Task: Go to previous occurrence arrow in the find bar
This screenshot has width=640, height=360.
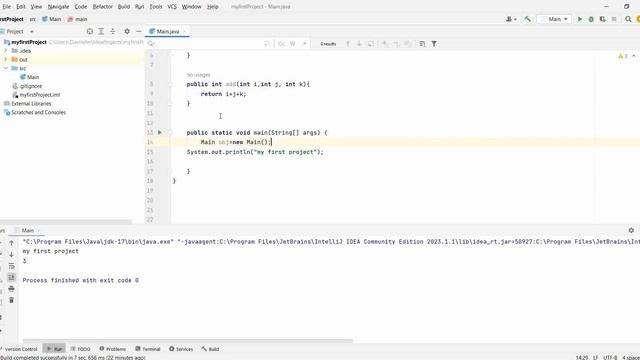Action: click(348, 44)
